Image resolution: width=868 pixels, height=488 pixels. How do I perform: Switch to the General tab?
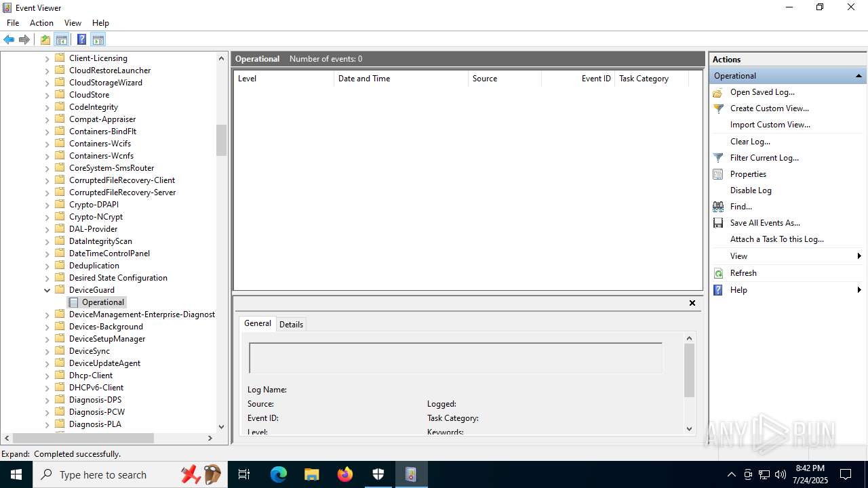(x=258, y=323)
